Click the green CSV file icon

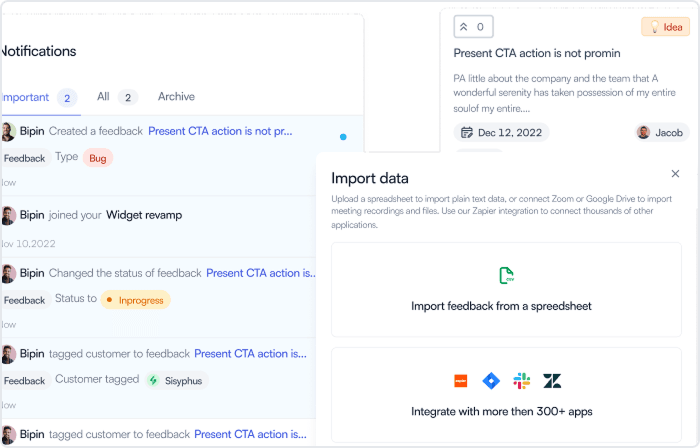[506, 275]
